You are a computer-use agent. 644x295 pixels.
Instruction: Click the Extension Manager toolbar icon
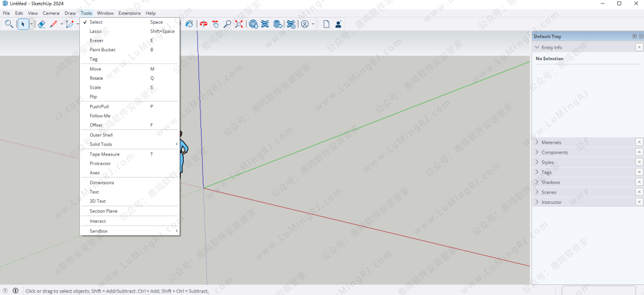290,24
